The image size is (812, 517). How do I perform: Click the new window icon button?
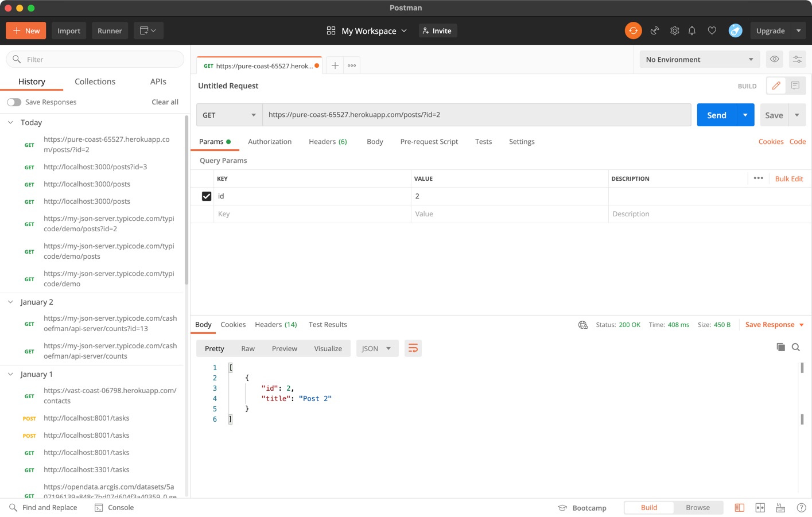point(149,31)
